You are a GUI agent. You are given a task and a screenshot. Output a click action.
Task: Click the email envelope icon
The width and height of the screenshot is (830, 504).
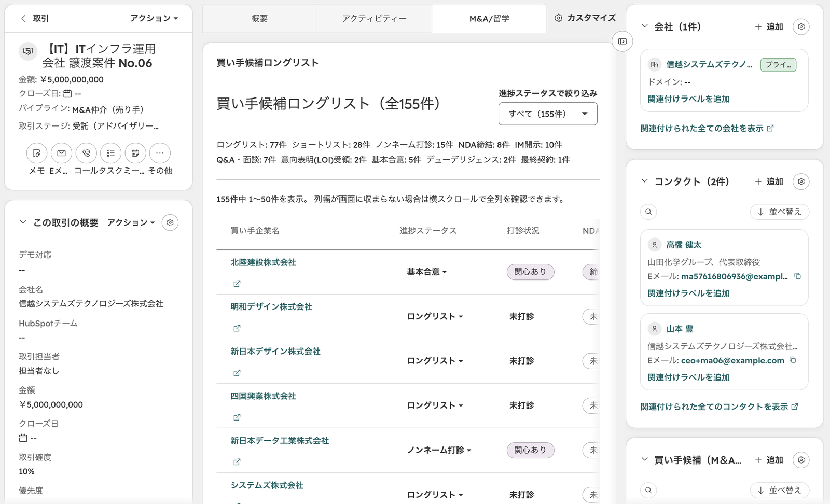tap(61, 153)
